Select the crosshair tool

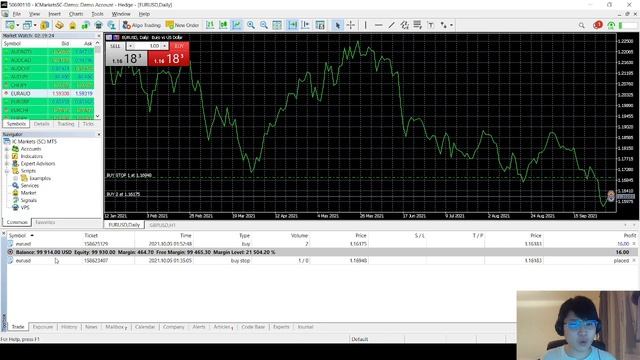(x=351, y=25)
